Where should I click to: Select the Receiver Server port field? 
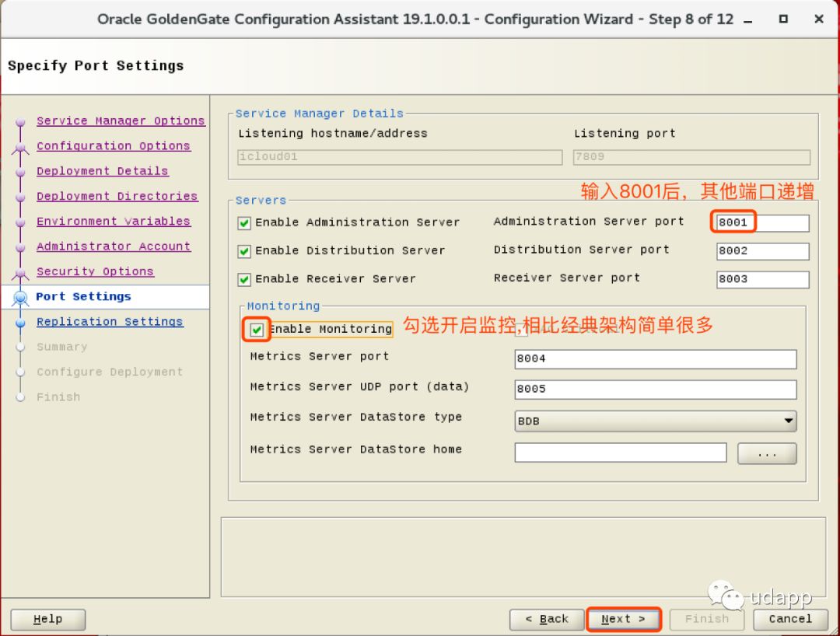click(762, 279)
